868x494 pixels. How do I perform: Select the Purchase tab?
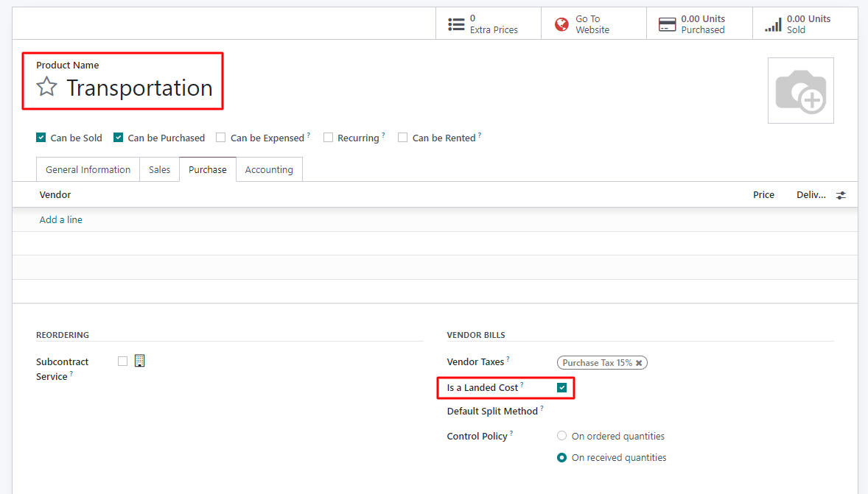pyautogui.click(x=208, y=169)
